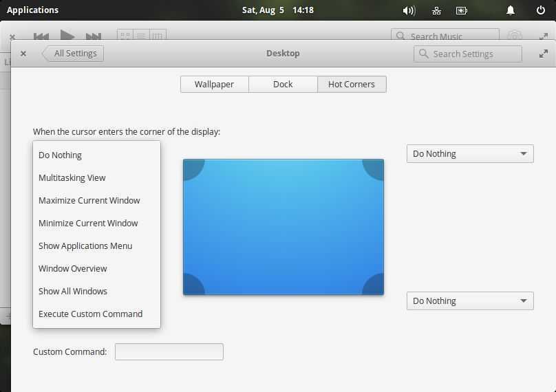Select Show Applications Menu option
The width and height of the screenshot is (556, 392).
point(85,246)
